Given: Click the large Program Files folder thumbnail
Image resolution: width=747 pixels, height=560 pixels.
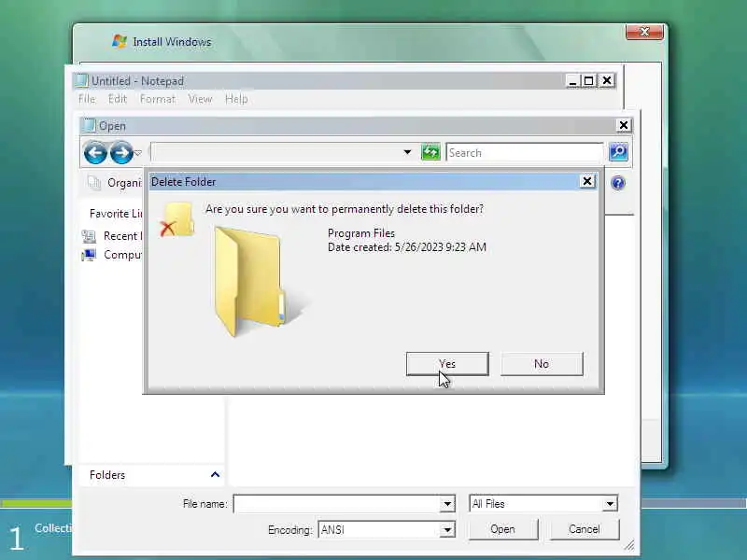Looking at the screenshot, I should [260, 282].
